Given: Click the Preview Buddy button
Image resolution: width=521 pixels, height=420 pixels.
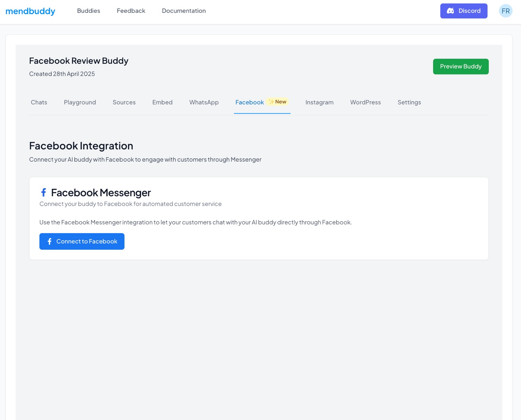Looking at the screenshot, I should point(461,66).
